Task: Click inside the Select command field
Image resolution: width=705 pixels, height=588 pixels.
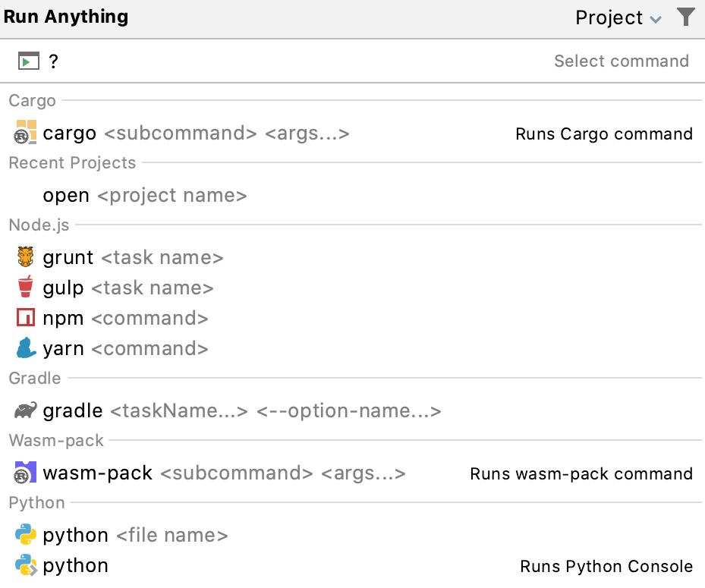Action: point(341,61)
